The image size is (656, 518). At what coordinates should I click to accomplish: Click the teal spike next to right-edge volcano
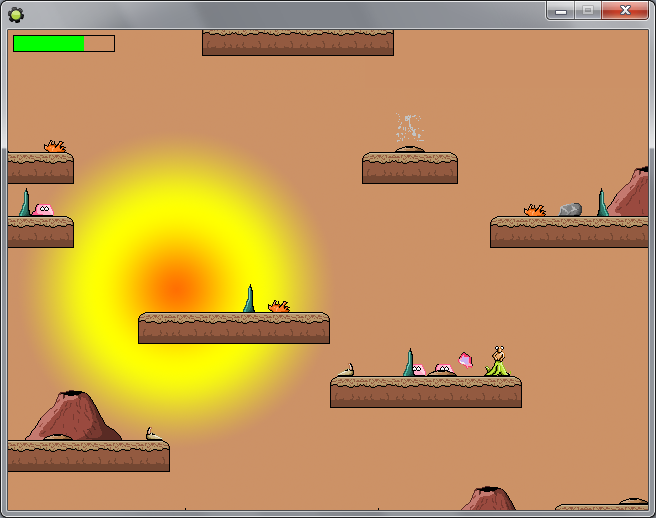[x=602, y=203]
